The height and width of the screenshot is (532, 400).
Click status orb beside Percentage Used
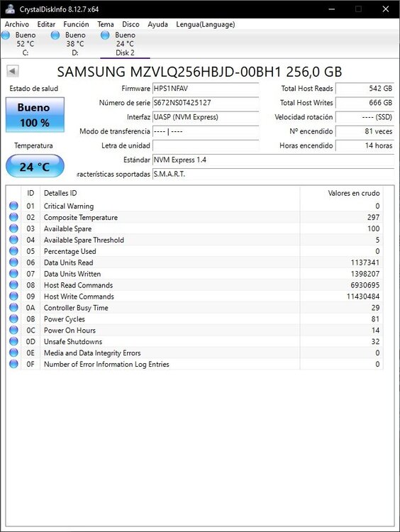coord(13,251)
